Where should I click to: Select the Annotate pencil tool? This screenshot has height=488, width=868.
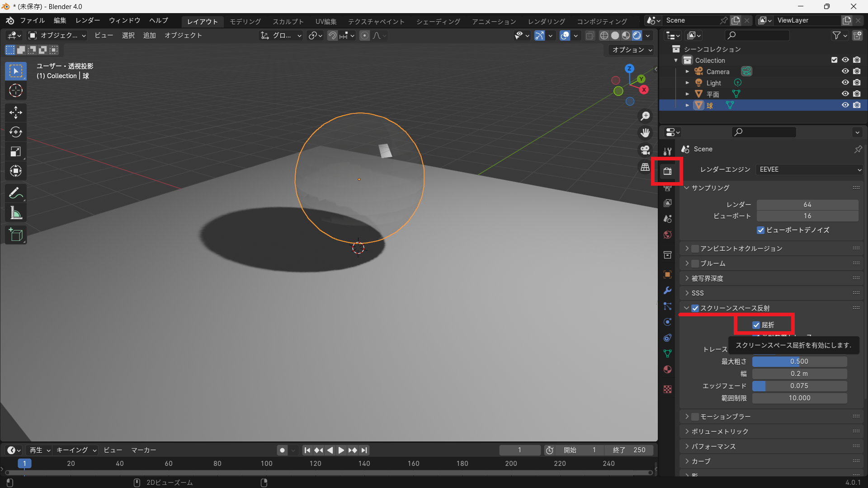[16, 193]
